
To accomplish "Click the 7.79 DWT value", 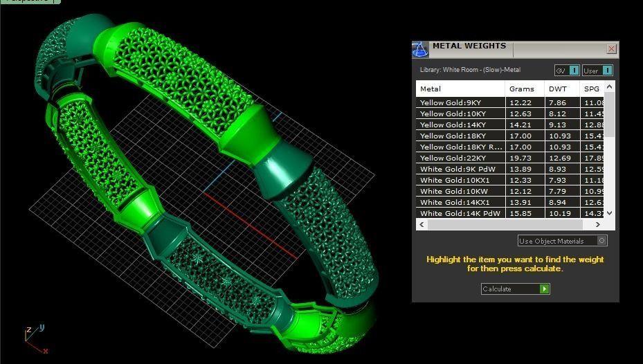I will pos(558,191).
